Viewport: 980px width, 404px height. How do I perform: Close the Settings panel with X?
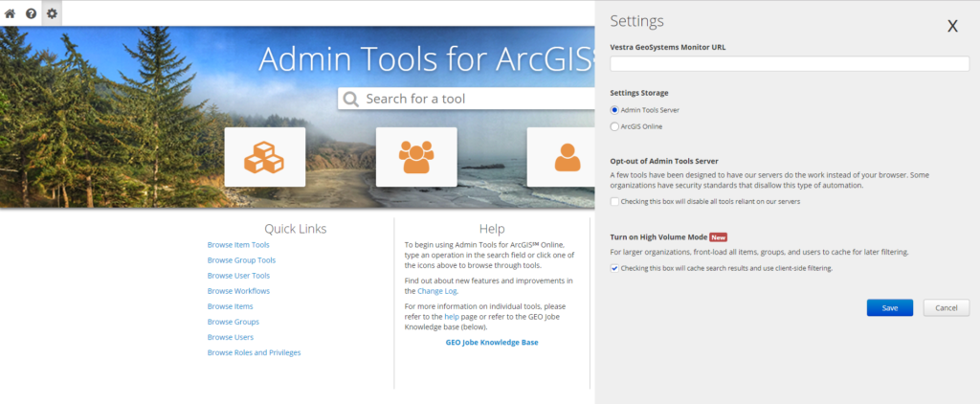(x=952, y=27)
